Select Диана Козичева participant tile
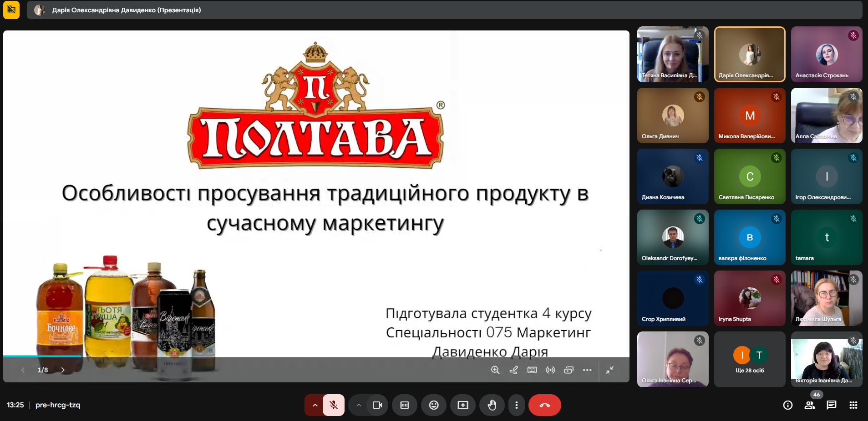The width and height of the screenshot is (868, 421). pyautogui.click(x=673, y=176)
